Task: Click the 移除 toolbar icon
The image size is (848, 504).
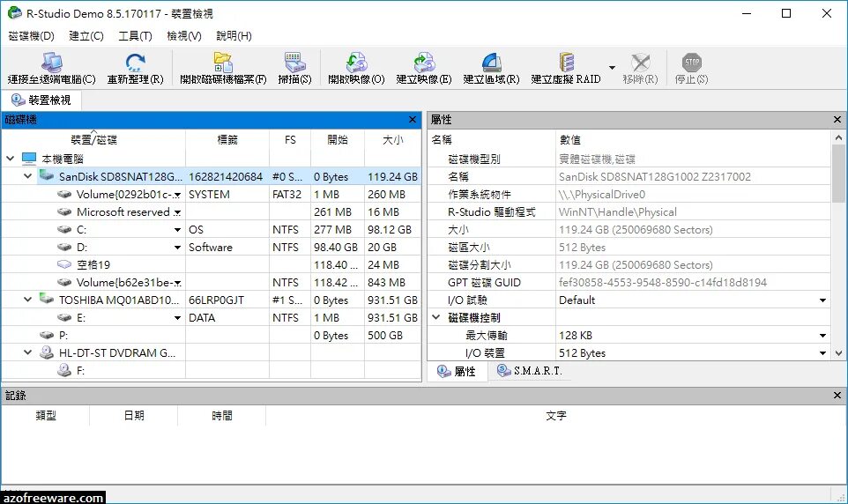Action: [640, 63]
